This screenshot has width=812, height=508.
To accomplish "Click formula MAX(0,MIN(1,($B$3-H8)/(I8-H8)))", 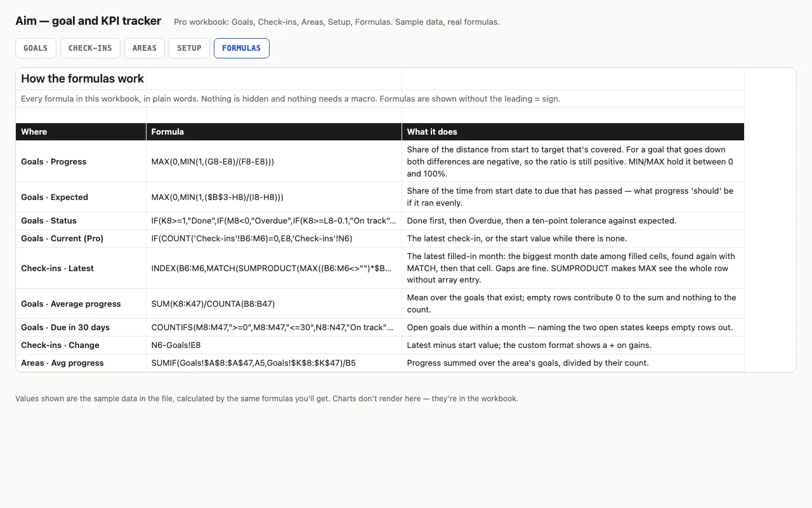I will [274, 197].
